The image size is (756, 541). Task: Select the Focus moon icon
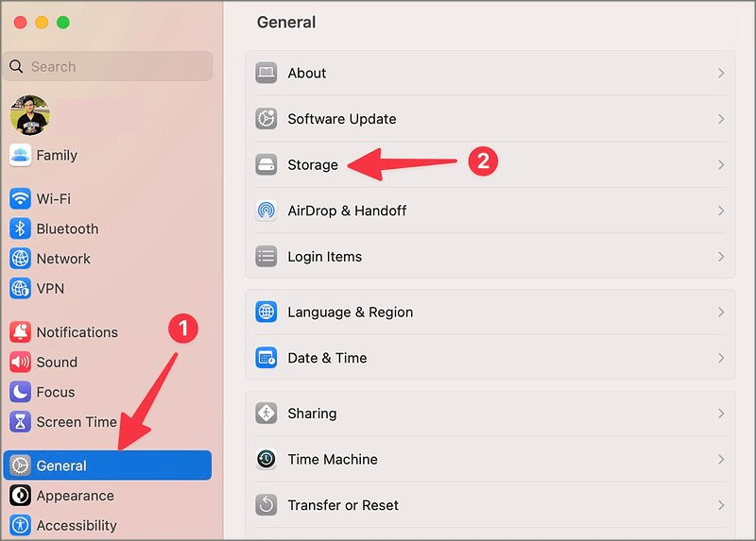(x=21, y=392)
